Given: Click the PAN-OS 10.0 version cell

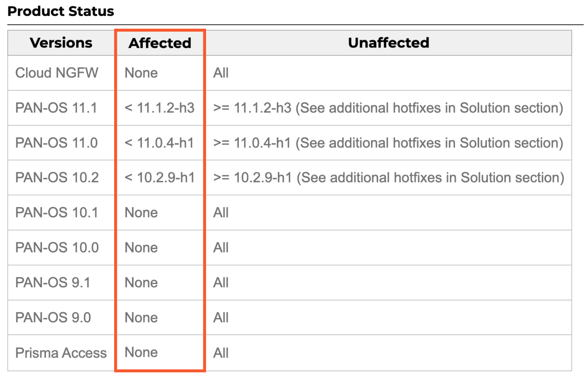Looking at the screenshot, I should click(x=57, y=247).
